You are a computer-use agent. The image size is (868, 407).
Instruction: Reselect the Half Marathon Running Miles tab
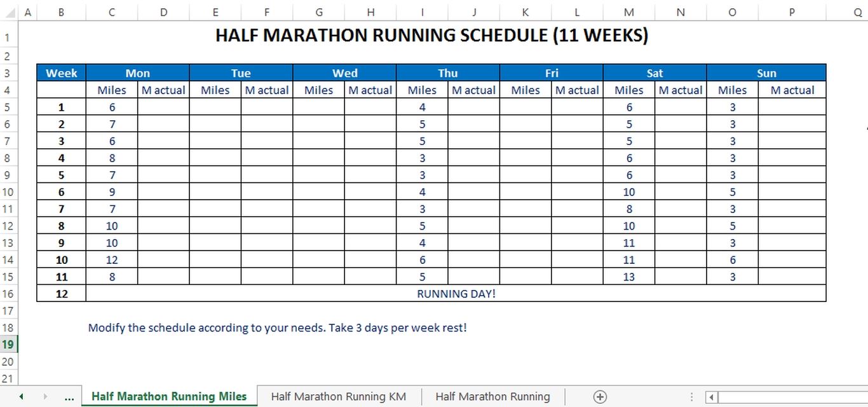(168, 396)
